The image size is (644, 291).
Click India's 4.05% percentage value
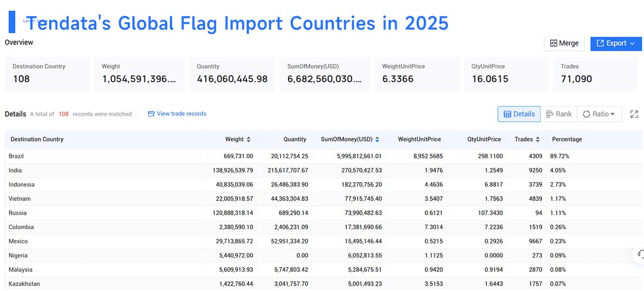tap(559, 170)
